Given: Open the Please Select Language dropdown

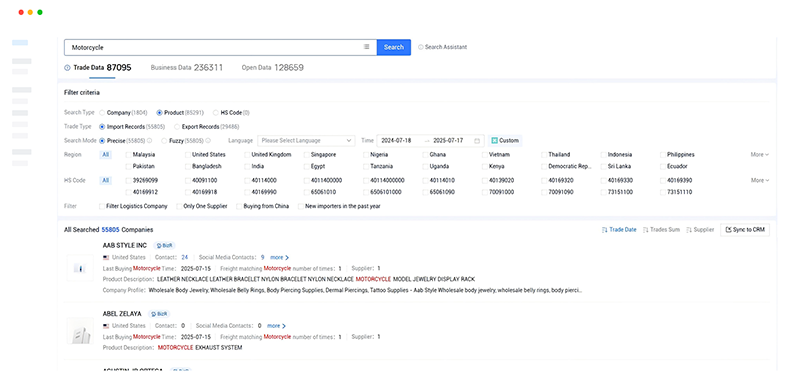Looking at the screenshot, I should pos(306,141).
